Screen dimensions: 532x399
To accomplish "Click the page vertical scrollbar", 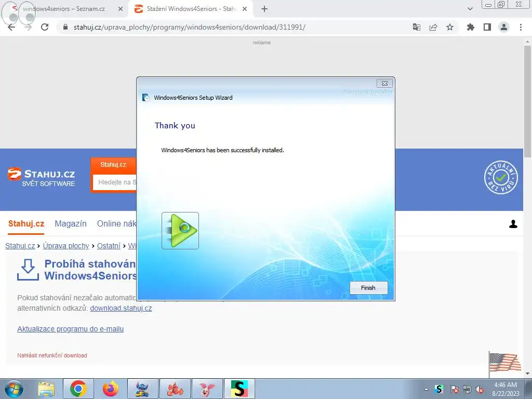I will pyautogui.click(x=527, y=102).
